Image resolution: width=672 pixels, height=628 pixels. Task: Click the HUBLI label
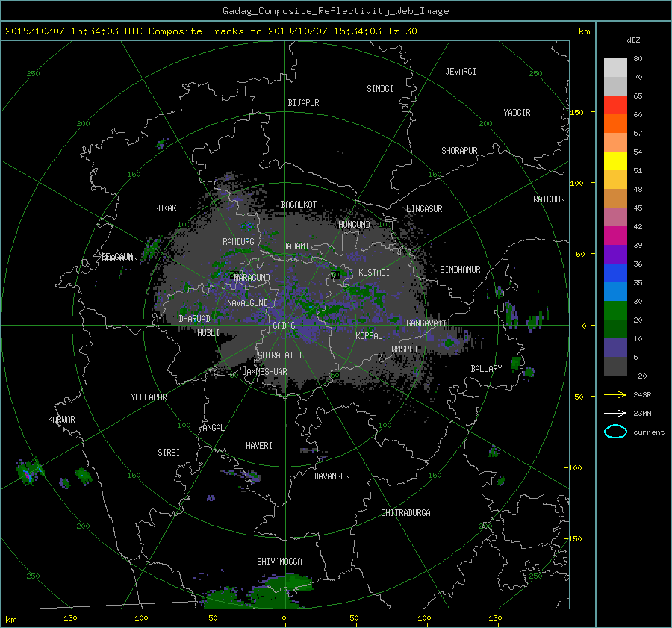(208, 332)
